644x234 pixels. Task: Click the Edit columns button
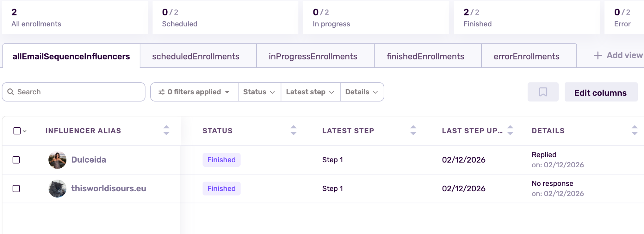(600, 92)
